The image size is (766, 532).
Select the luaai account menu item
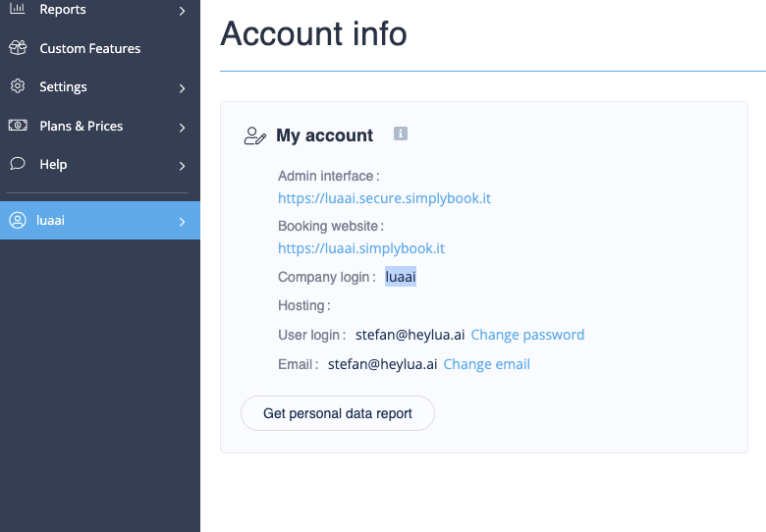100,221
